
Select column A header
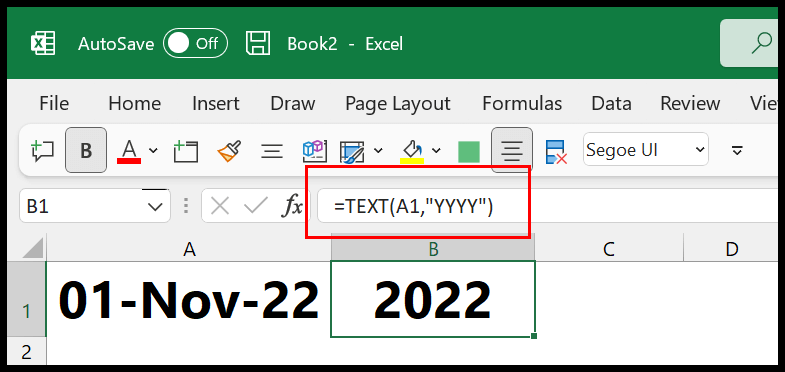tap(188, 248)
